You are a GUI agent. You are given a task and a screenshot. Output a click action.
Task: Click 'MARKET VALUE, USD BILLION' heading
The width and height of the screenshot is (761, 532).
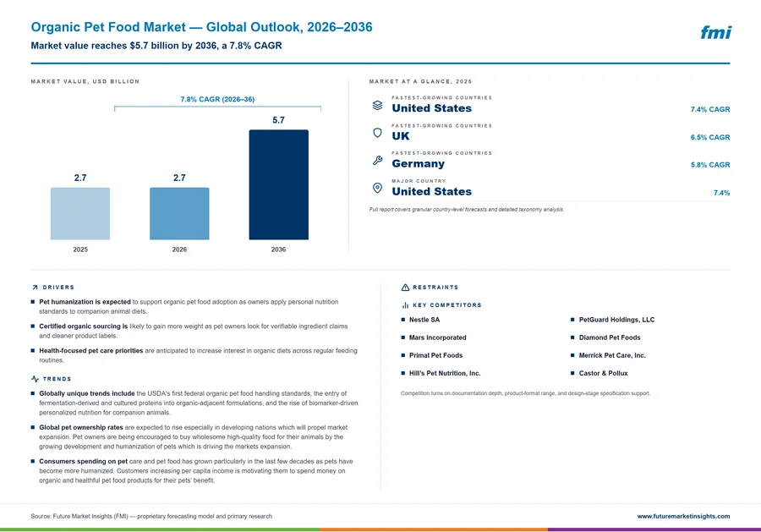click(x=85, y=81)
